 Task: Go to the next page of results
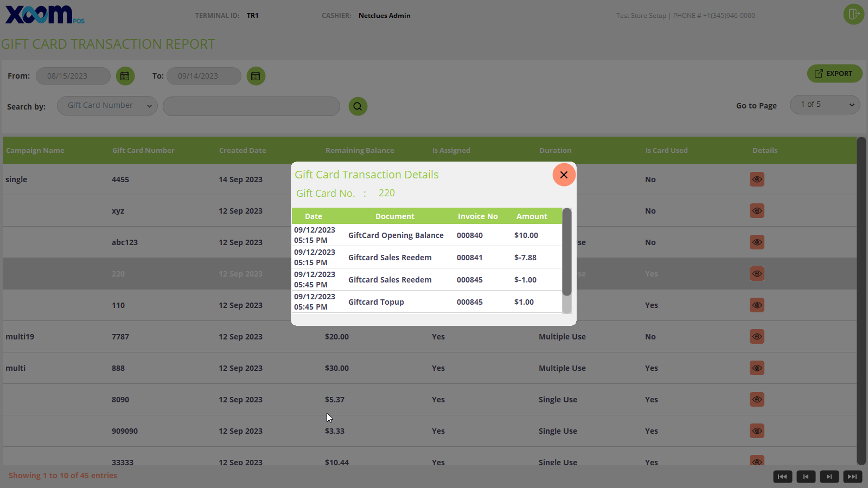point(829,477)
